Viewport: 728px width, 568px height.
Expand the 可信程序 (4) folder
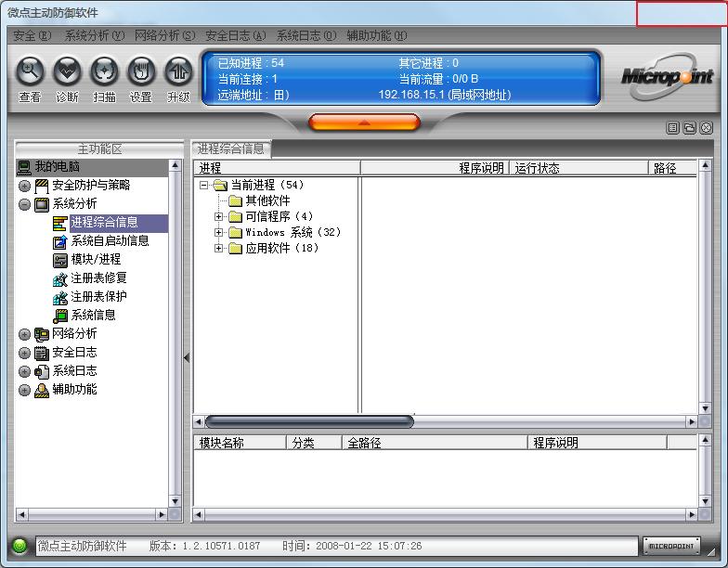pos(218,217)
